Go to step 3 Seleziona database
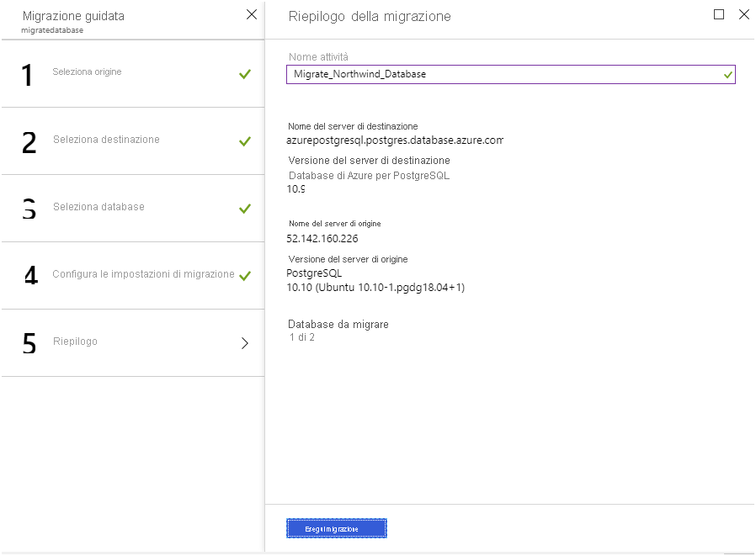The height and width of the screenshot is (556, 756). tap(133, 209)
